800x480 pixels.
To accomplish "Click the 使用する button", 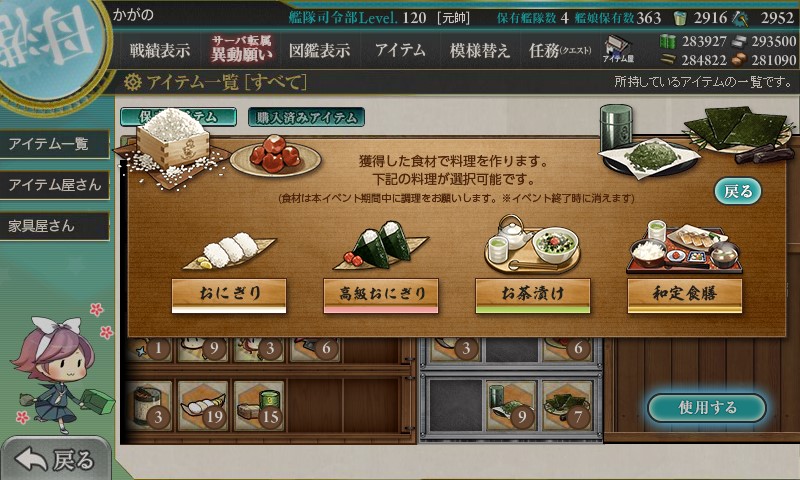I will [x=707, y=408].
